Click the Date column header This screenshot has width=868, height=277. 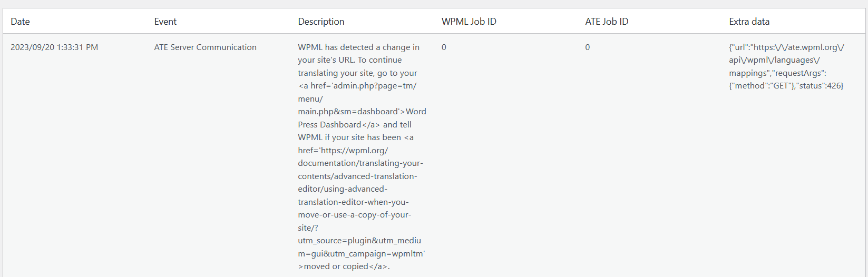(x=20, y=22)
